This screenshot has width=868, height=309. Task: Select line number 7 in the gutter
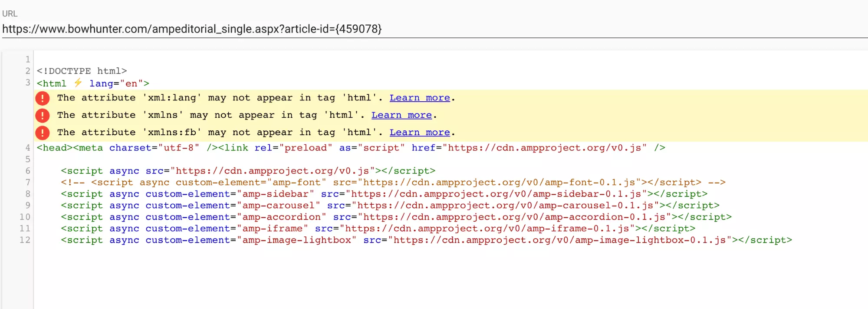click(28, 183)
